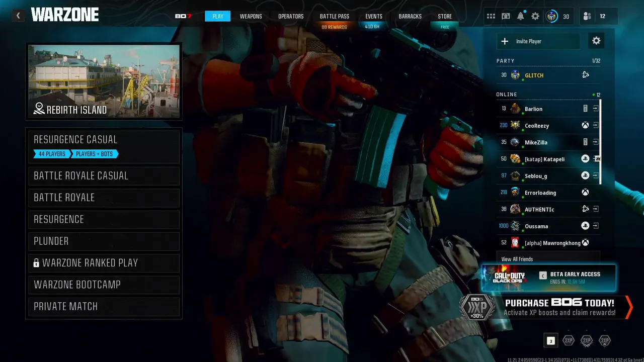The height and width of the screenshot is (362, 644).
Task: Open the WEAPONS tab
Action: pos(251,16)
